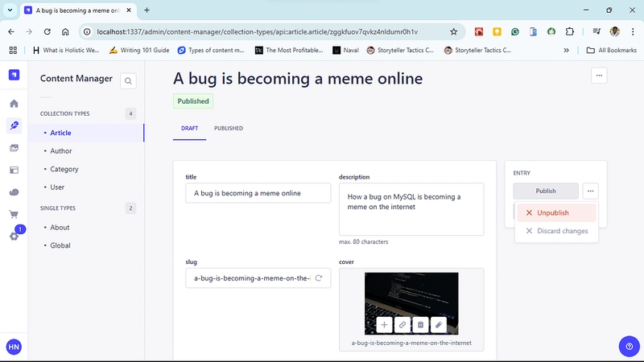Open the tab search dropdown arrow
The height and width of the screenshot is (362, 644).
pos(10,10)
